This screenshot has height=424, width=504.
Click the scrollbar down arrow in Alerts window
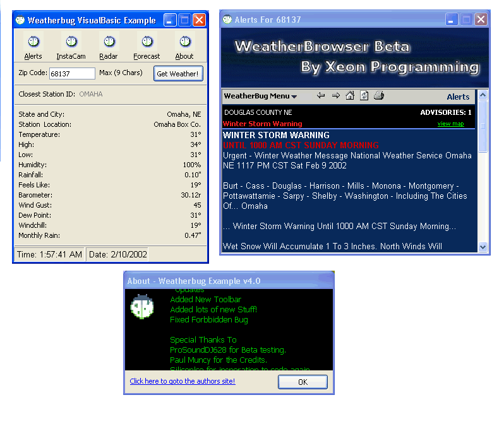pyautogui.click(x=483, y=247)
